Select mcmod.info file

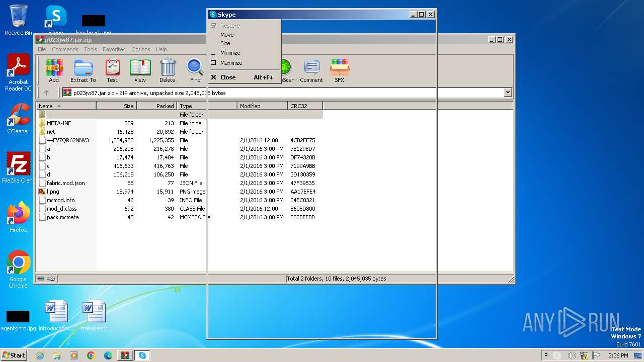[x=180, y=200]
